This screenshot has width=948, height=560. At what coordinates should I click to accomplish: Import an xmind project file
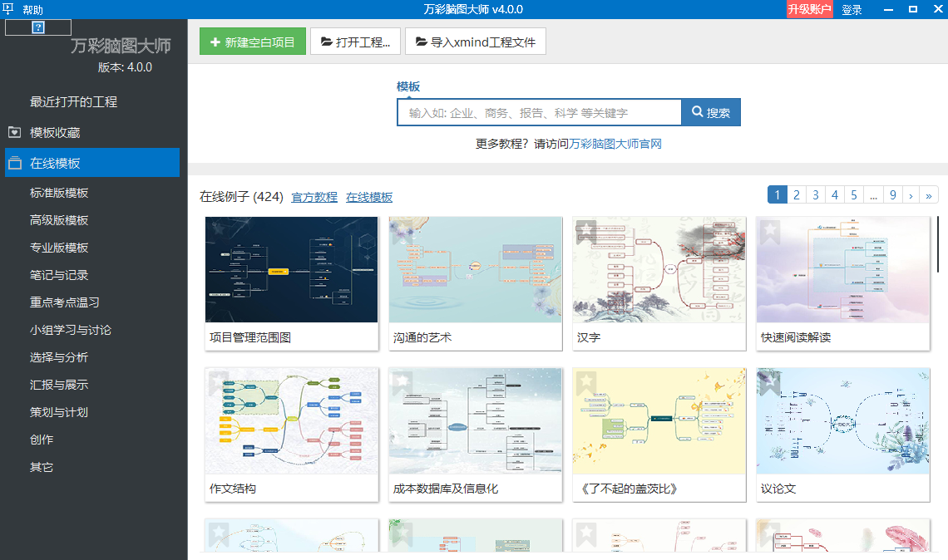coord(476,42)
